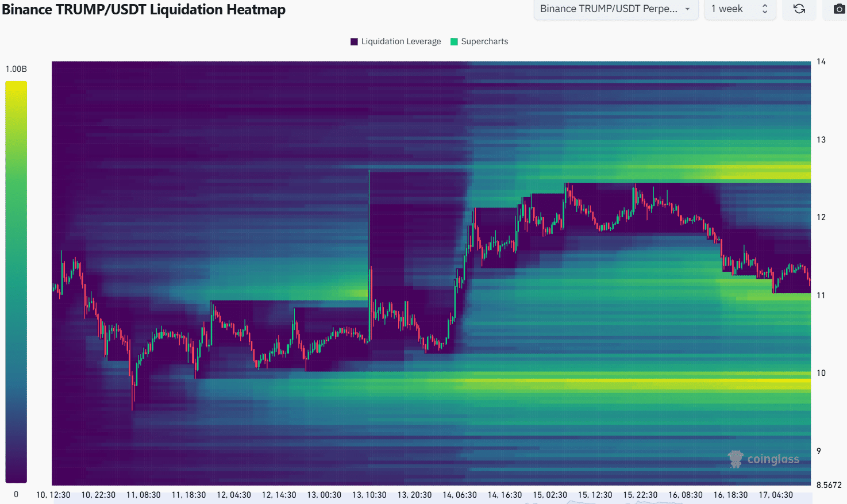Viewport: 847px width, 504px height.
Task: Click the 17, 04:30 time axis label
Action: click(x=776, y=495)
